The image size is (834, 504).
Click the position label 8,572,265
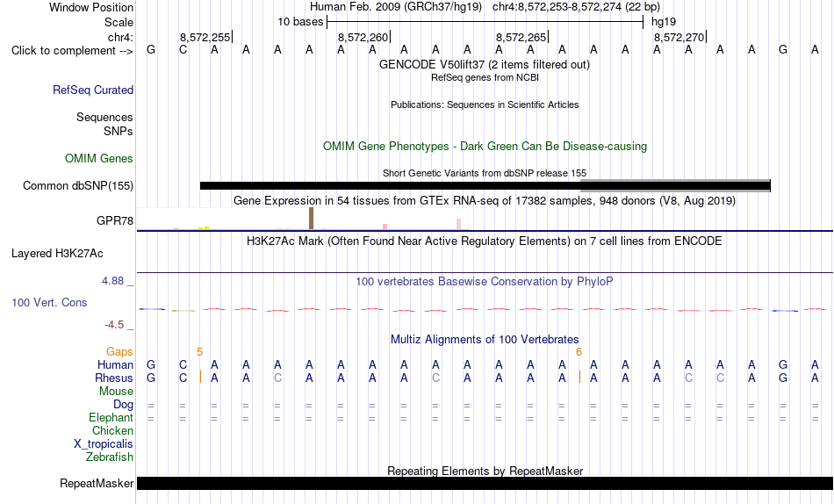[x=521, y=37]
